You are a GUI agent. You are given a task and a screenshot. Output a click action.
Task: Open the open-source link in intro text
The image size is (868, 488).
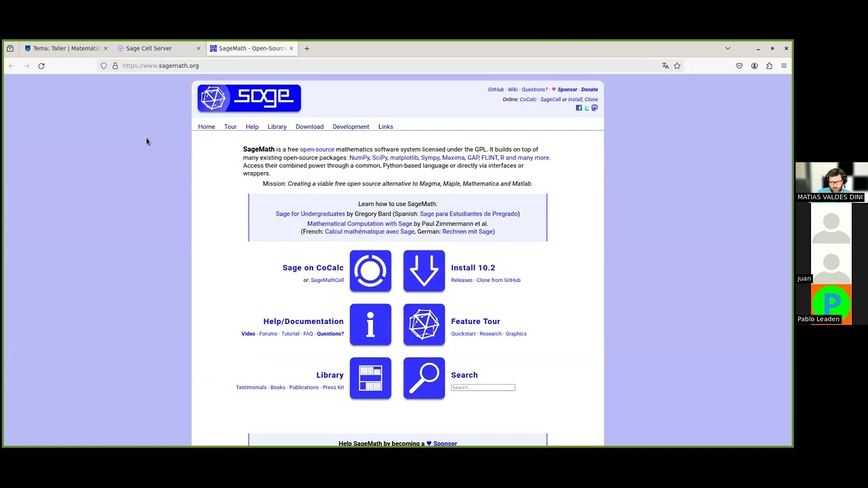click(317, 150)
